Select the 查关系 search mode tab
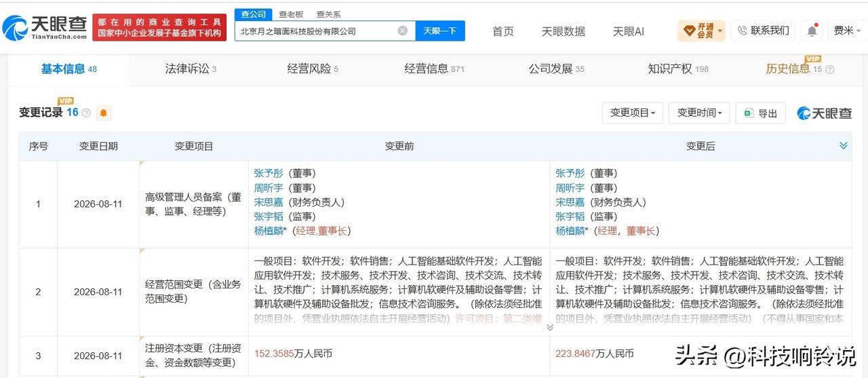Screen dimensions: 868x378 pyautogui.click(x=329, y=14)
